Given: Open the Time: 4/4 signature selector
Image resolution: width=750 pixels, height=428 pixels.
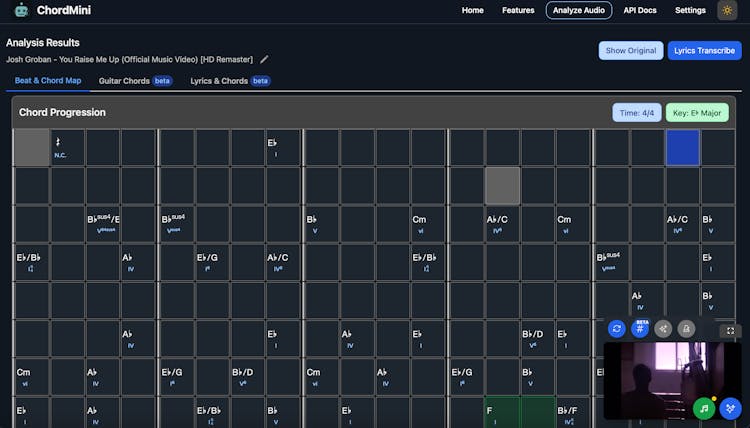Looking at the screenshot, I should tap(636, 113).
